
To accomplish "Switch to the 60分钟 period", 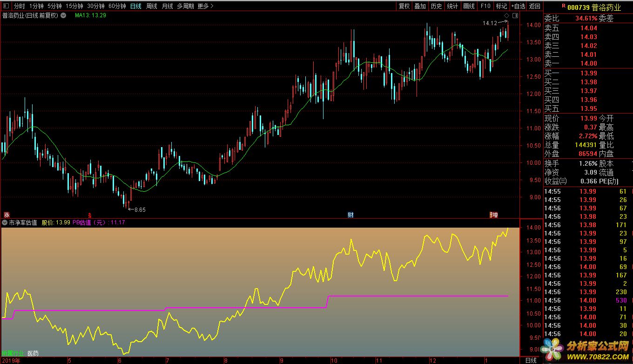I will coord(117,6).
